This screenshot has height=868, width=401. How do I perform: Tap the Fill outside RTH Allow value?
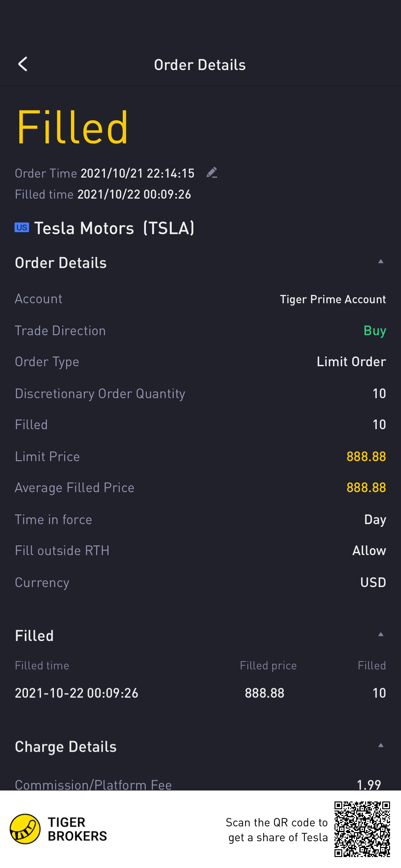(x=369, y=551)
